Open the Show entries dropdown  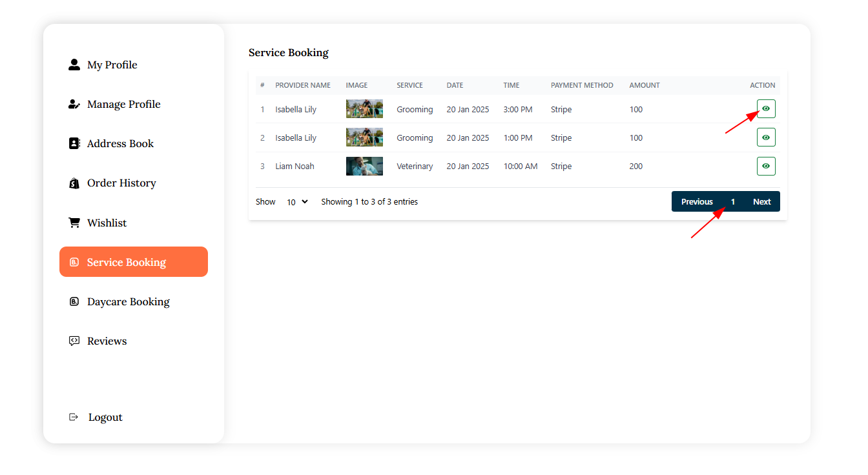297,202
